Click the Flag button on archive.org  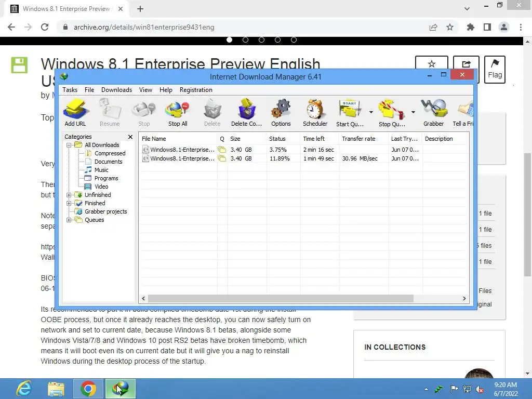[x=495, y=70]
